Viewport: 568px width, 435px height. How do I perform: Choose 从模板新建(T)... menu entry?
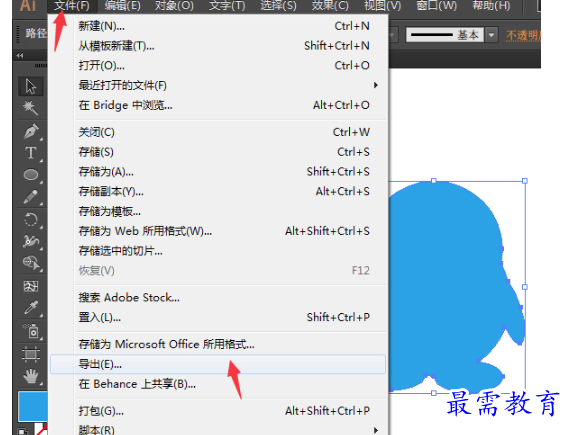click(x=218, y=46)
